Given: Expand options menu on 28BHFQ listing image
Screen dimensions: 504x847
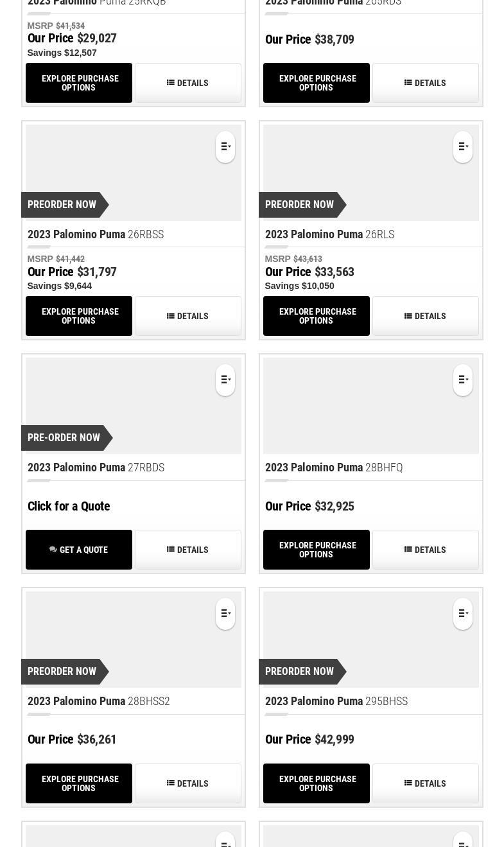Looking at the screenshot, I should [463, 380].
